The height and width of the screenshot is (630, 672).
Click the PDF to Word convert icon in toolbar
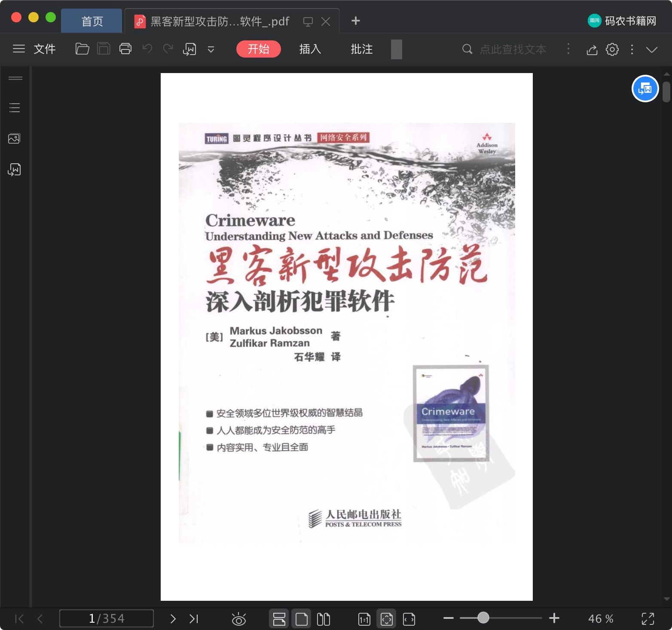[x=189, y=49]
